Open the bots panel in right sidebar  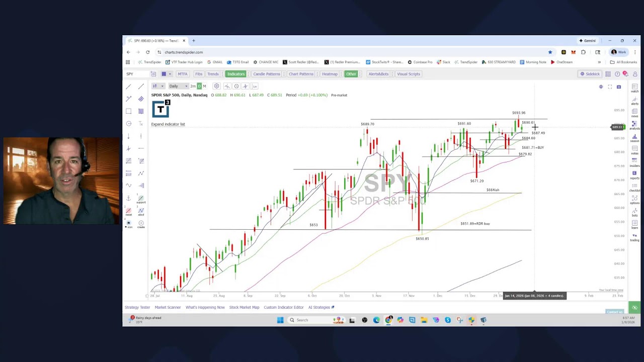[635, 213]
